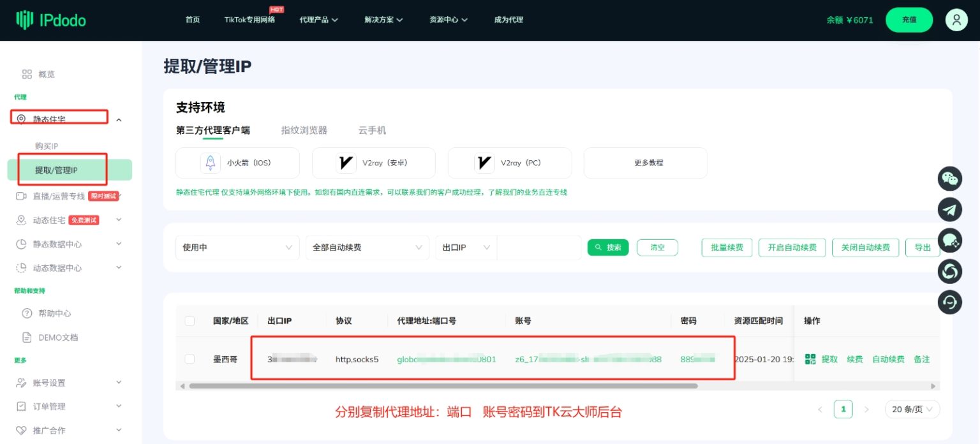Screen dimensions: 980x444
Task: Click the IP search input field
Action: pyautogui.click(x=540, y=248)
